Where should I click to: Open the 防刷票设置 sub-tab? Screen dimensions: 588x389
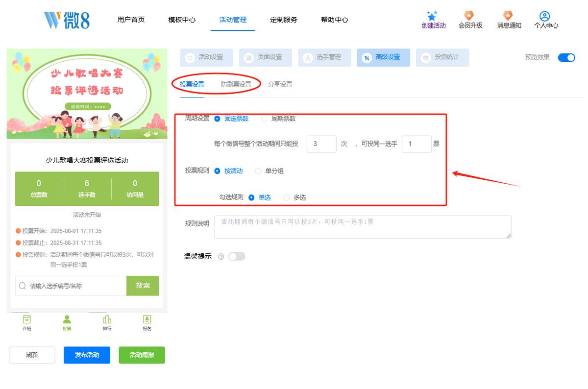click(x=236, y=84)
